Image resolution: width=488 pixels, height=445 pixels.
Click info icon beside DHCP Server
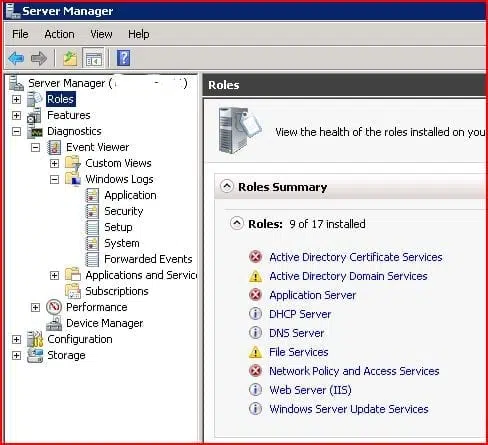pos(255,314)
